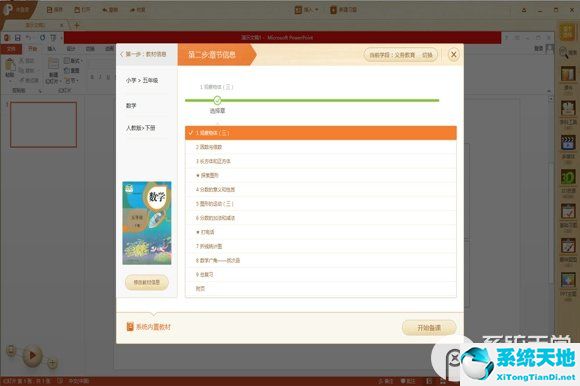Select chapter 9 总复习
The width and height of the screenshot is (580, 386).
[321, 274]
